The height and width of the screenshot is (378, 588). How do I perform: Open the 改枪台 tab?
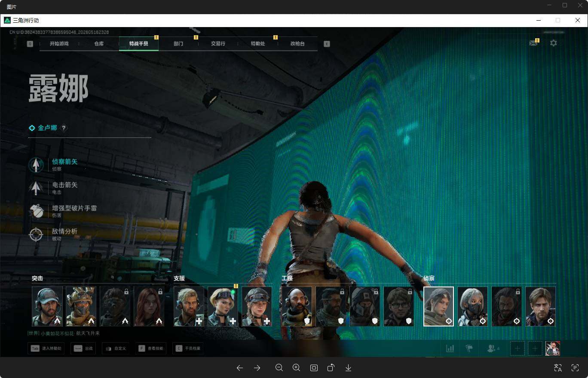tap(297, 44)
